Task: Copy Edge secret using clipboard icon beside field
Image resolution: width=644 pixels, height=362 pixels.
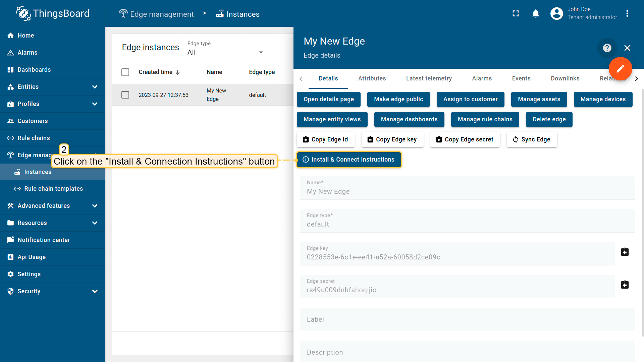Action: pos(625,285)
